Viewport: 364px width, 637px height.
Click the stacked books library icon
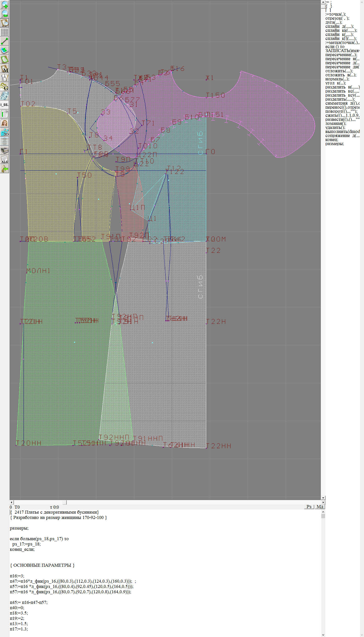(x=5, y=151)
